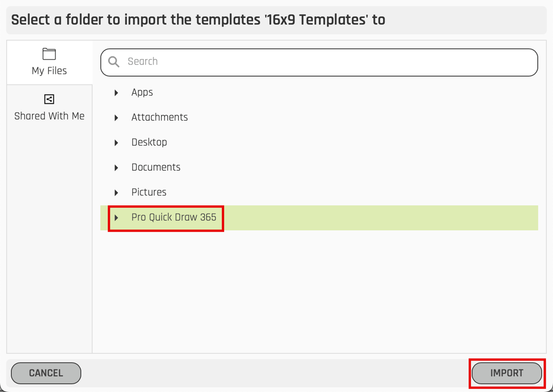Viewport: 553px width, 392px height.
Task: Choose the Desktop folder
Action: point(149,142)
